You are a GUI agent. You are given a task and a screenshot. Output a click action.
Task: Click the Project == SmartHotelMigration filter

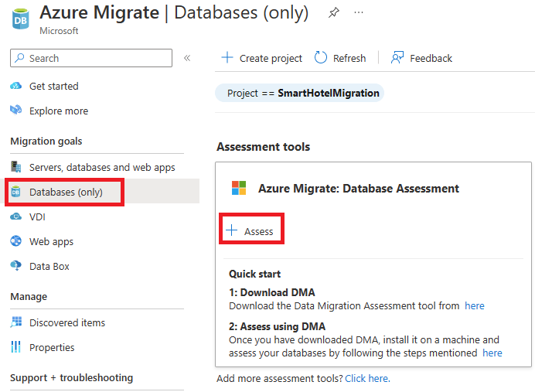pos(299,93)
